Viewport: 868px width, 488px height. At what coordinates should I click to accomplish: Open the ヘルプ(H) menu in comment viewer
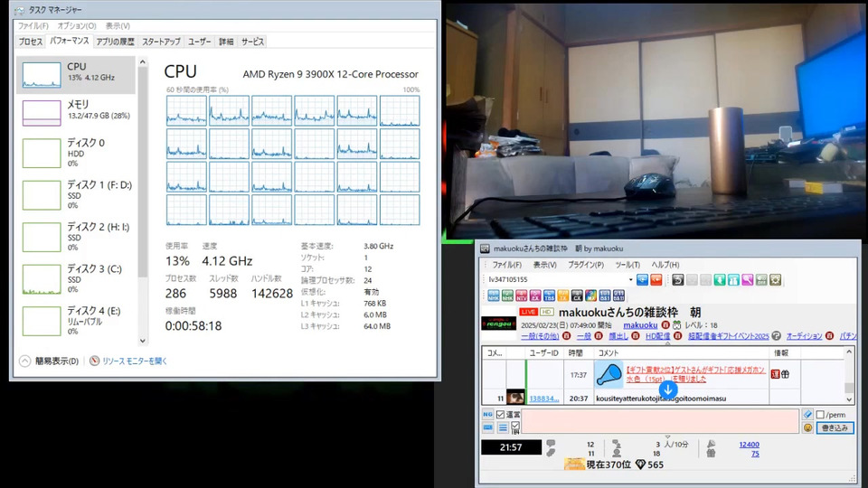point(665,265)
